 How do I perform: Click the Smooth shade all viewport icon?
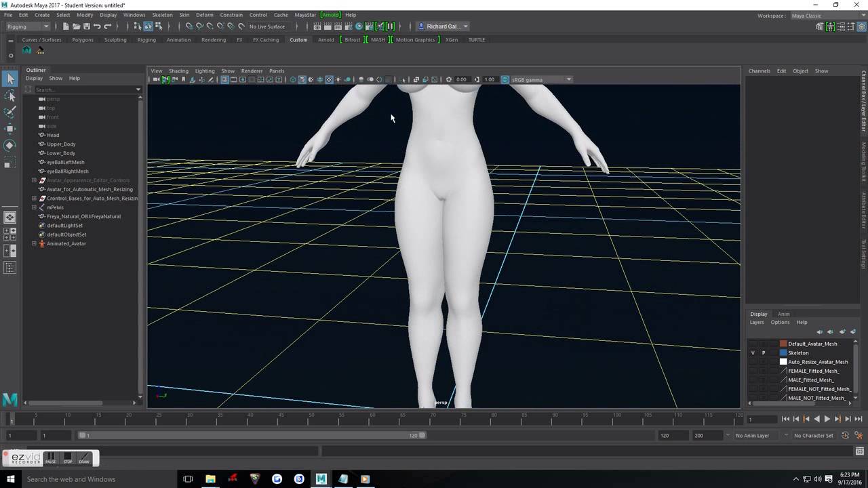[x=302, y=79]
